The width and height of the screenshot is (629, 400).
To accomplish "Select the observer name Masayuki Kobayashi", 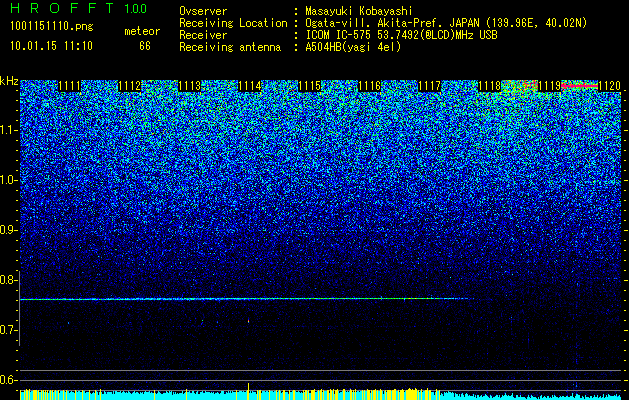I will click(359, 11).
